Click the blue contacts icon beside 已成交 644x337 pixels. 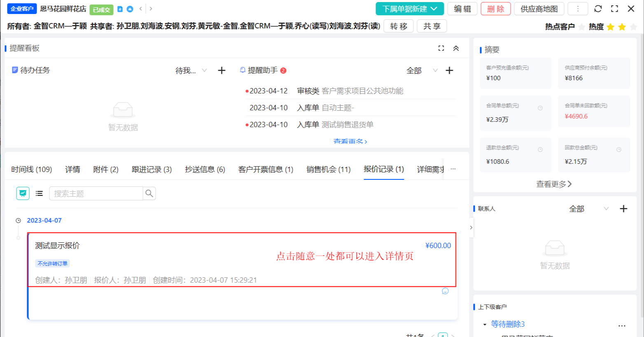click(130, 9)
